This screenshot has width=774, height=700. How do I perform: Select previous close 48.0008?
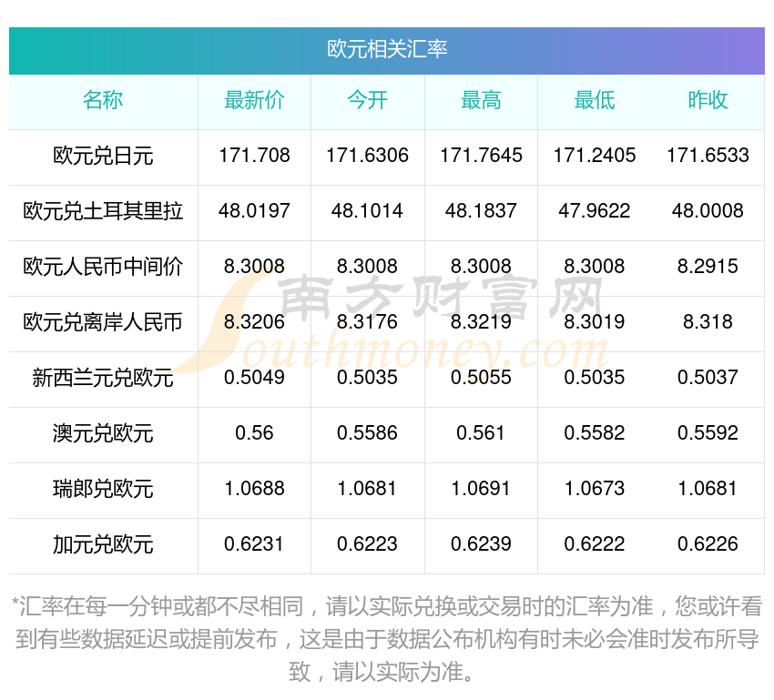708,211
